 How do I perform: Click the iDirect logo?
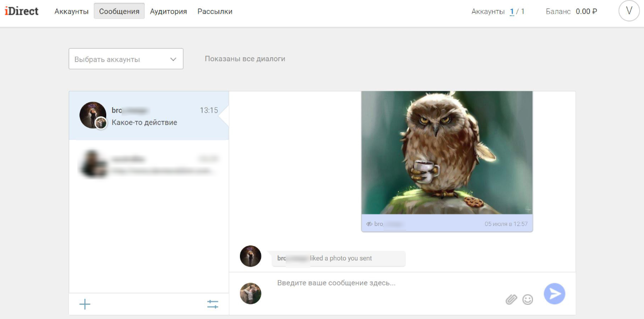click(22, 11)
